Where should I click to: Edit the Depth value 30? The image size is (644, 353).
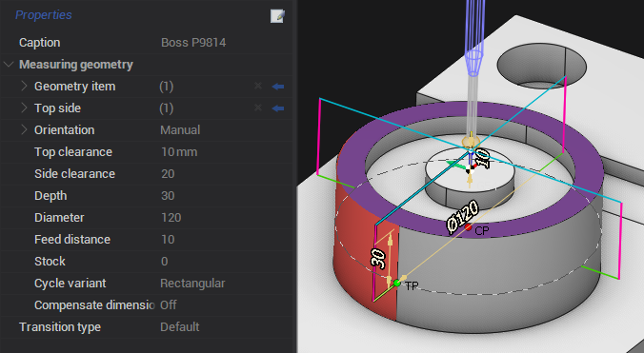click(x=168, y=196)
